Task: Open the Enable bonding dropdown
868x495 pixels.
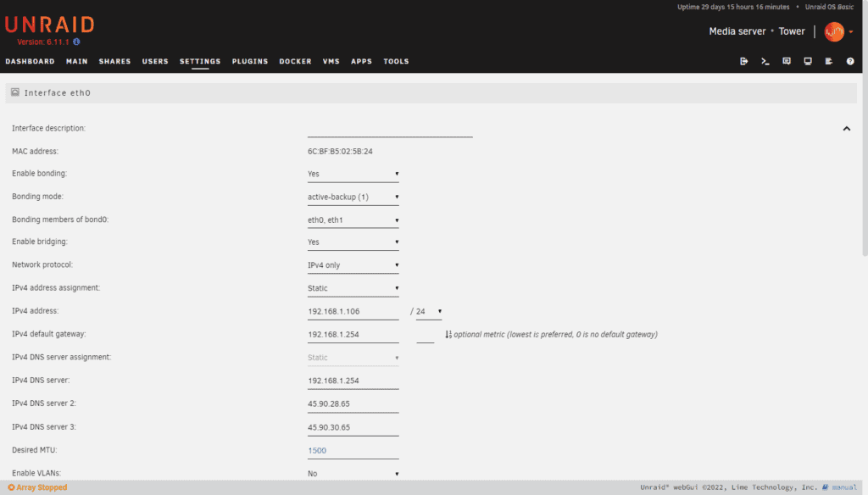Action: 353,174
